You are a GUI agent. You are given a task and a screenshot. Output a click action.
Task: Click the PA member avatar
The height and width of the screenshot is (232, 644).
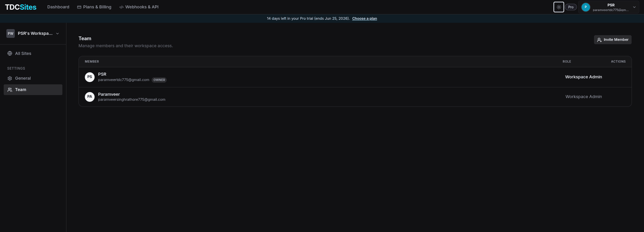[x=90, y=97]
